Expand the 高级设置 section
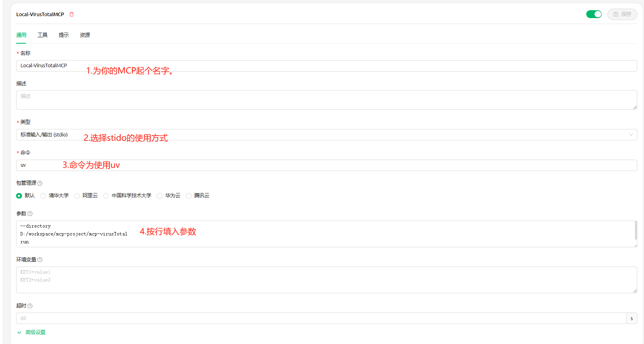This screenshot has width=644, height=344. click(31, 332)
